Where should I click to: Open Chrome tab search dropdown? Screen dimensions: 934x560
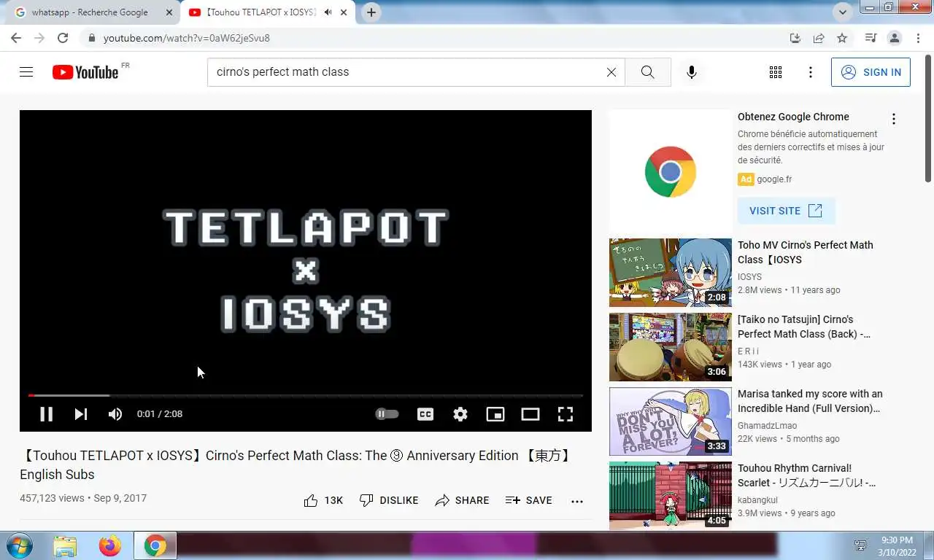pos(844,12)
